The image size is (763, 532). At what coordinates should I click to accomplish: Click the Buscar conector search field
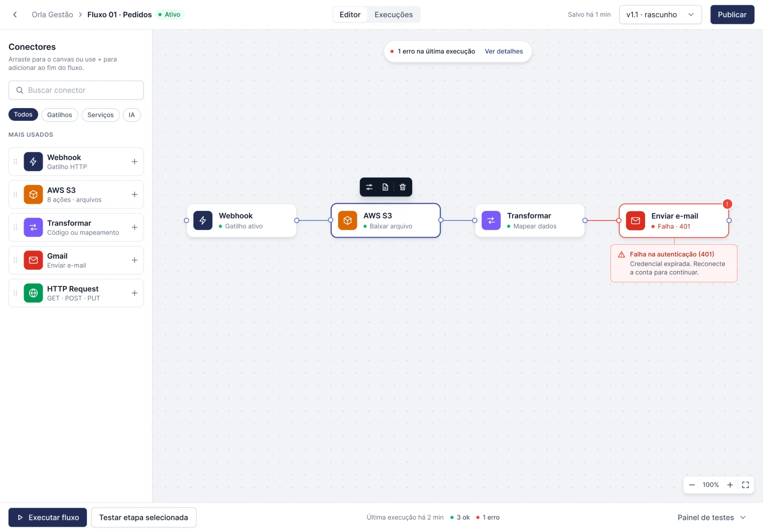(76, 90)
